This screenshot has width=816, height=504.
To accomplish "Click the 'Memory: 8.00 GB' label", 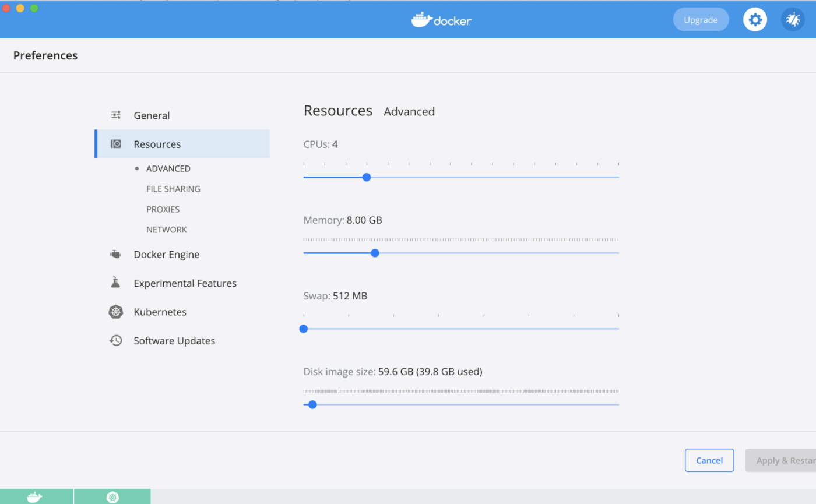I will [x=343, y=220].
